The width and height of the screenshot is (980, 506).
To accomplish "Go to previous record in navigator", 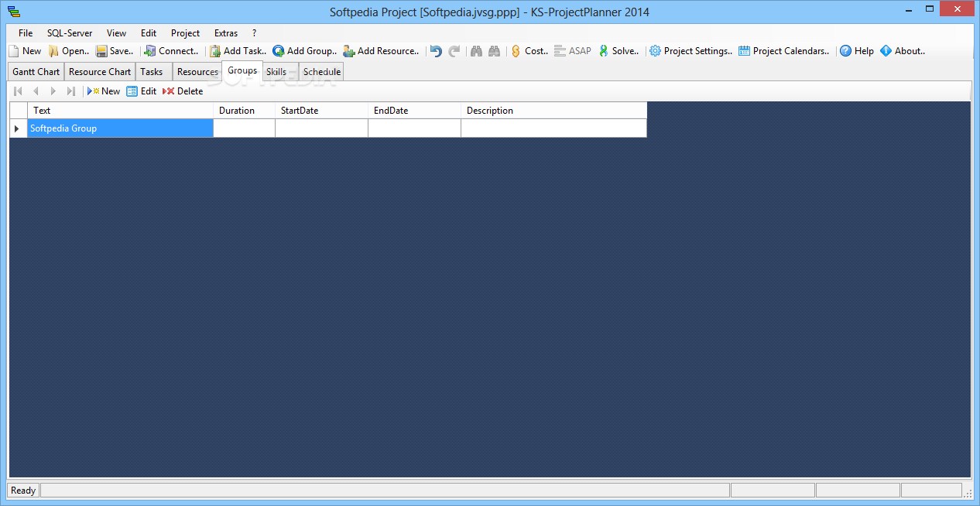I will pos(36,91).
